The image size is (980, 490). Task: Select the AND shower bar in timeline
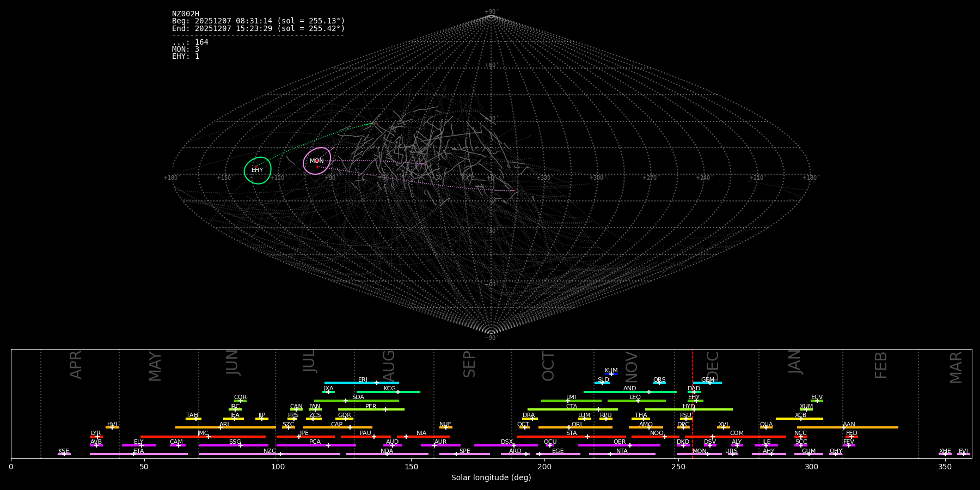630,392
